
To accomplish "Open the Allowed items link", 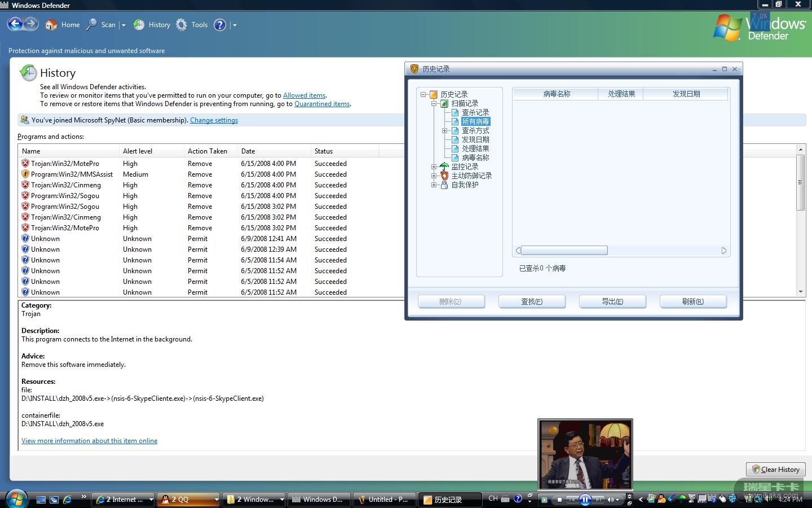I will 304,95.
